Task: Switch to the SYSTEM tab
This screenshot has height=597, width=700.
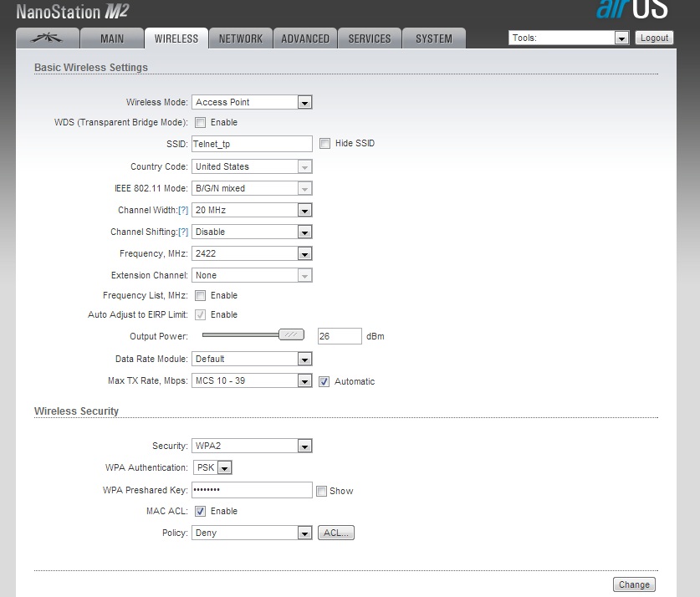Action: click(x=433, y=38)
